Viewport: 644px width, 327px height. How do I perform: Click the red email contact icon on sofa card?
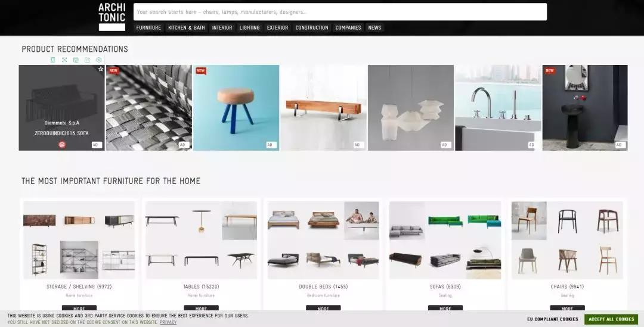62,144
